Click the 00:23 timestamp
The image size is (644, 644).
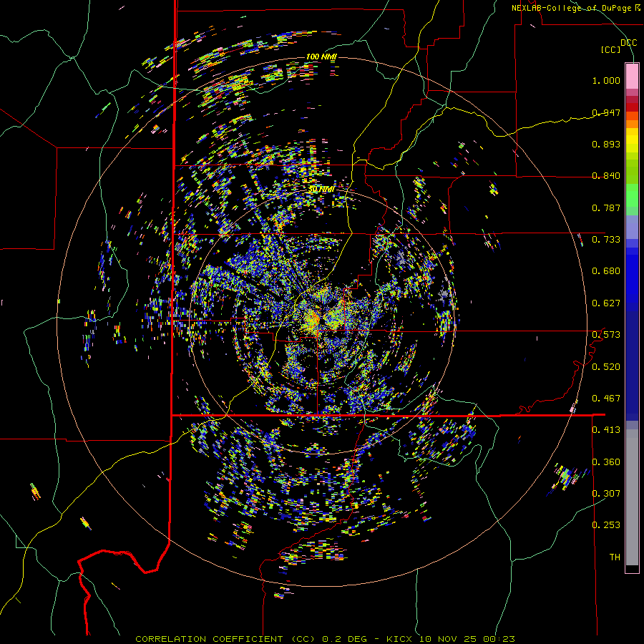499,639
